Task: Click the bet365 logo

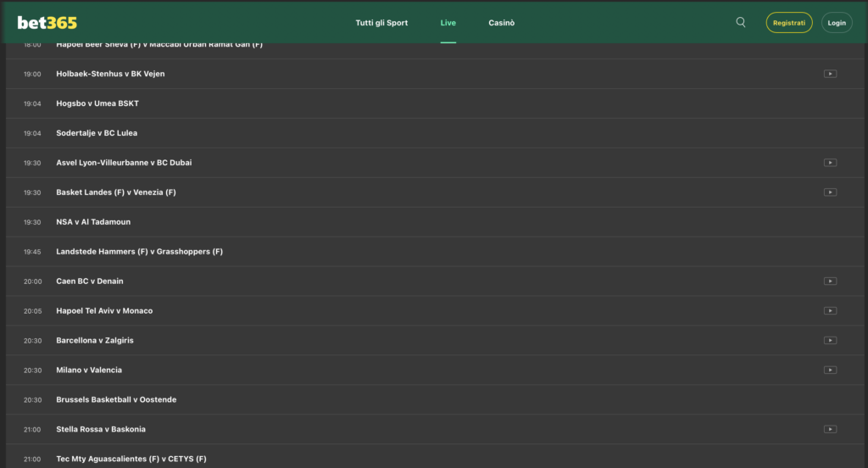Action: [x=47, y=23]
